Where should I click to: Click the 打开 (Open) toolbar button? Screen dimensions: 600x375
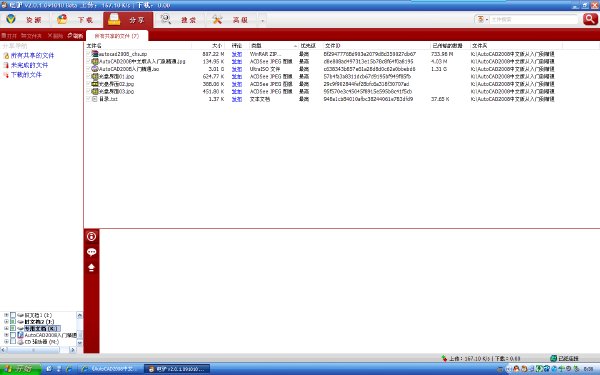point(9,36)
